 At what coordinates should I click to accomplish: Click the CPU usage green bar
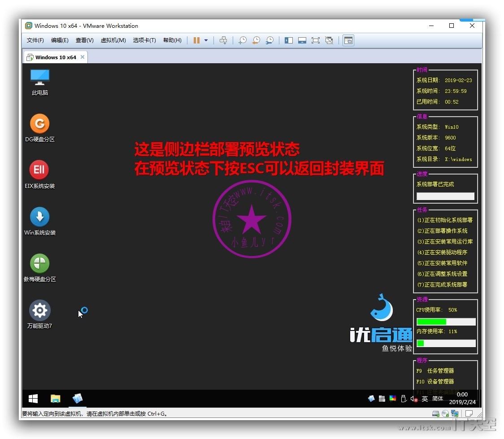[x=431, y=322]
